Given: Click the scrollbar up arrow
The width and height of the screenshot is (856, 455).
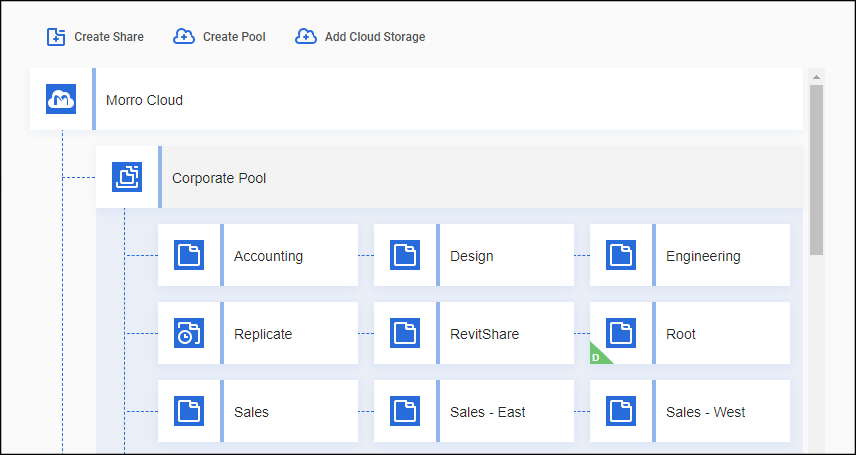Looking at the screenshot, I should (x=816, y=77).
